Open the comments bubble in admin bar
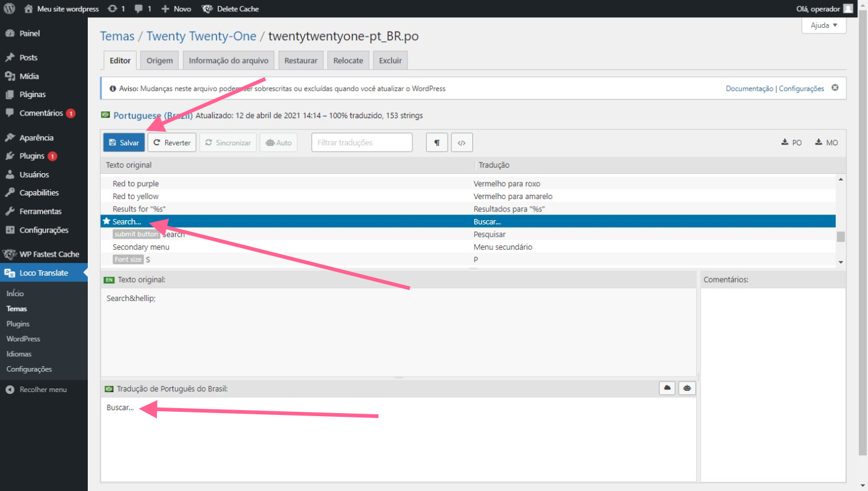This screenshot has height=491, width=868. tap(143, 9)
